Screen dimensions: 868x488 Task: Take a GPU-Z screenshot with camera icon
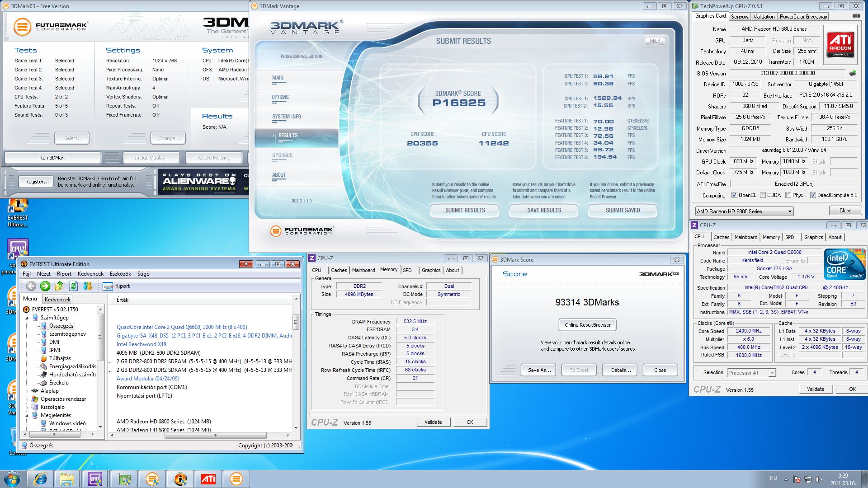tap(856, 16)
